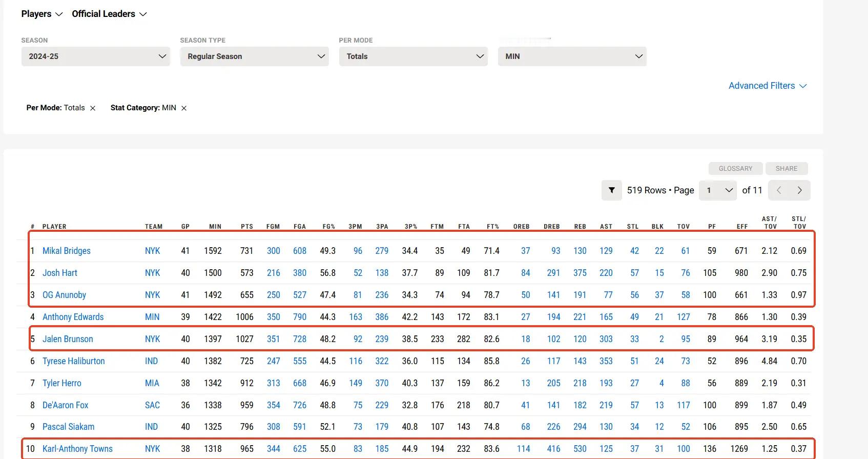Sort by the MIN column header
868x459 pixels.
(x=215, y=227)
